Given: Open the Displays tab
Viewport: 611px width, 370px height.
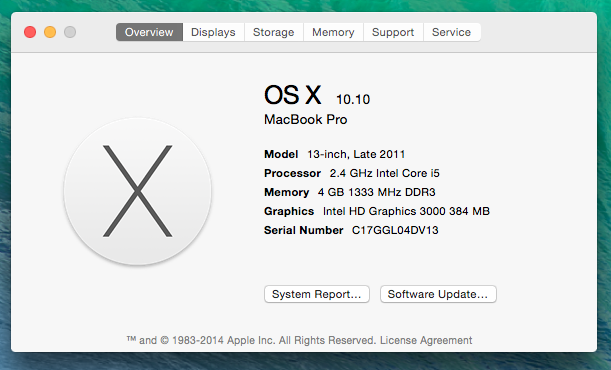Looking at the screenshot, I should pos(213,32).
